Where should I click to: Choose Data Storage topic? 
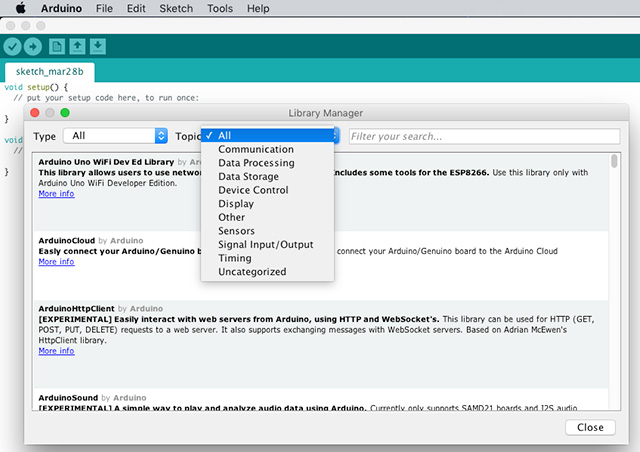coord(267,176)
